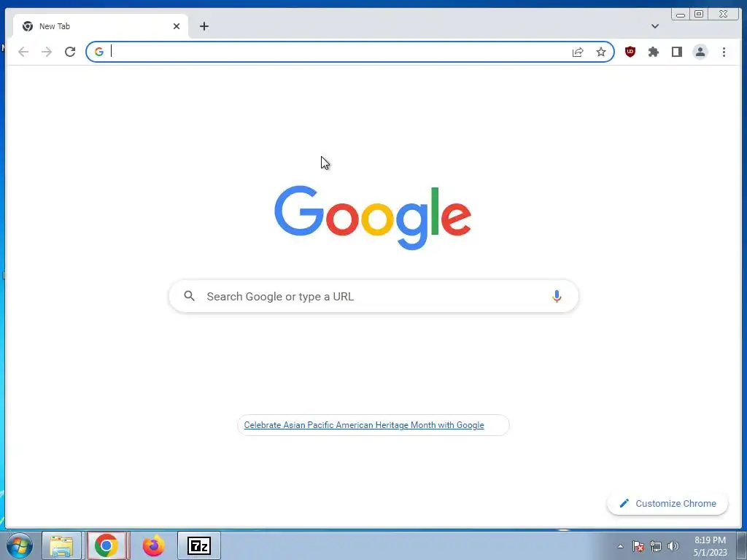This screenshot has width=747, height=560.
Task: Click the taskbar clock showing 8:19 PM
Action: pos(710,546)
